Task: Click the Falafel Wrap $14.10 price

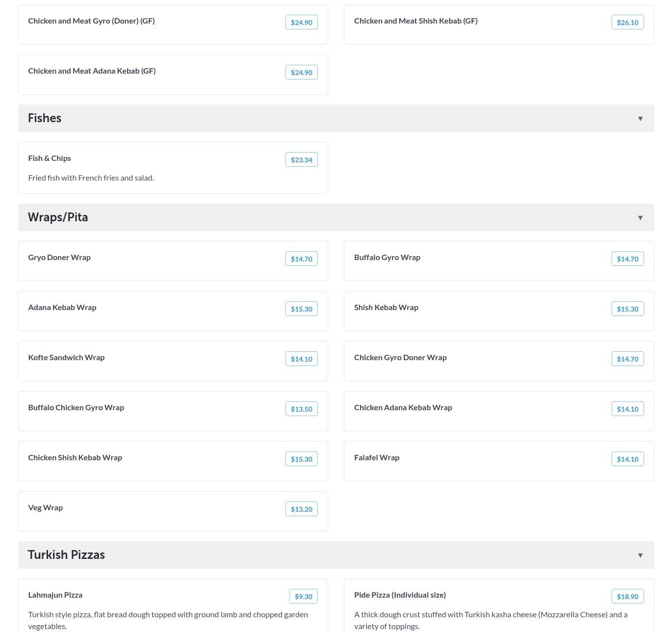Action: click(x=627, y=459)
